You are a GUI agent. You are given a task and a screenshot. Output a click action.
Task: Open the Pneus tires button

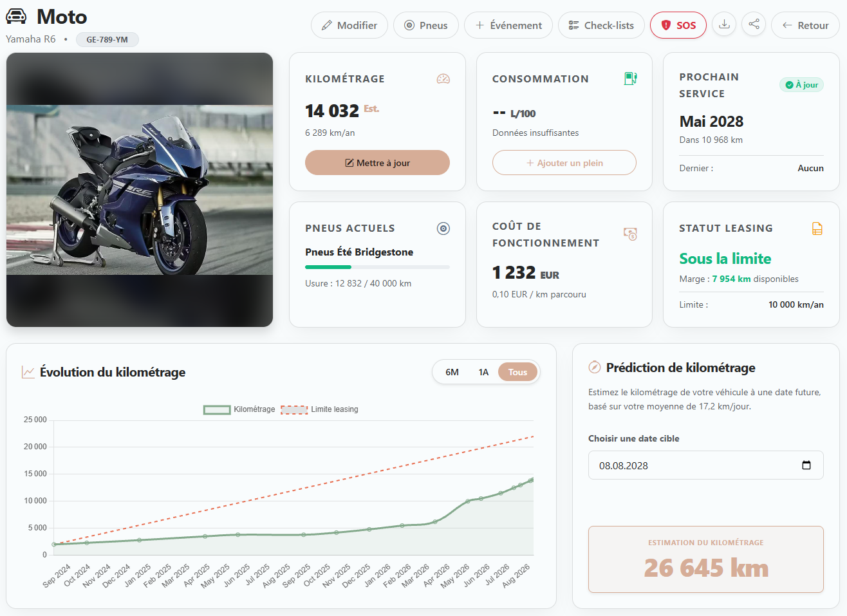(426, 25)
